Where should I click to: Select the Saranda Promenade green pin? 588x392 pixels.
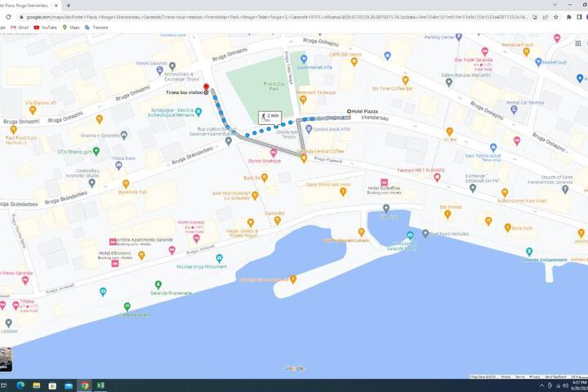[x=158, y=285]
